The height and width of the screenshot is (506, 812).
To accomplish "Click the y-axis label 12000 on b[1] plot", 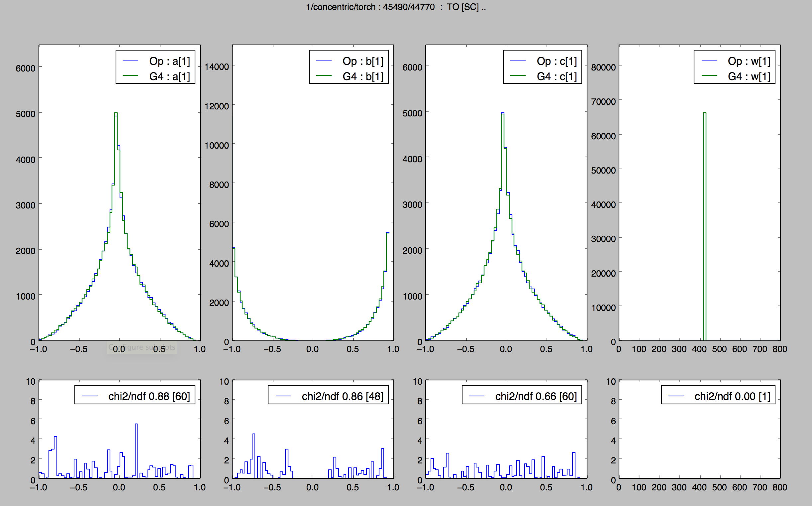I will (217, 106).
